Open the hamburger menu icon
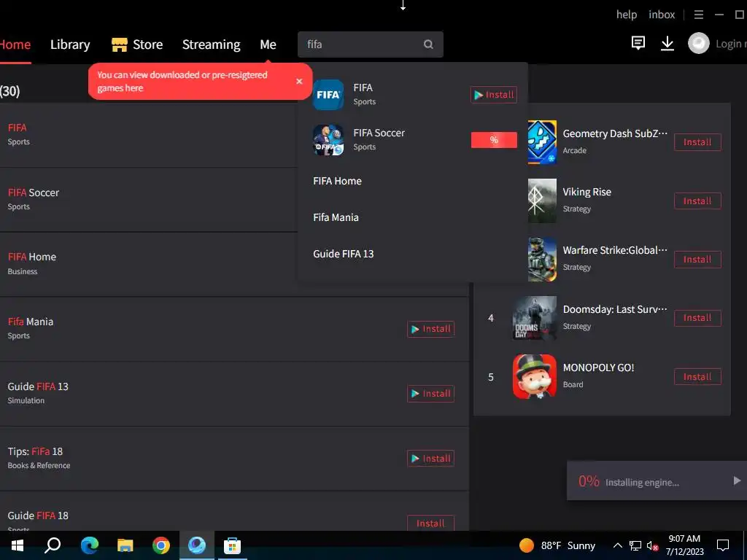Viewport: 747px width, 560px height. [698, 15]
